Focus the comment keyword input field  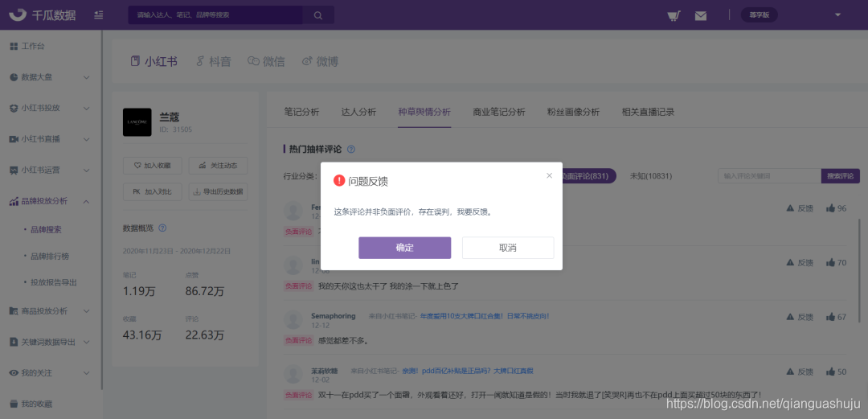pyautogui.click(x=769, y=176)
